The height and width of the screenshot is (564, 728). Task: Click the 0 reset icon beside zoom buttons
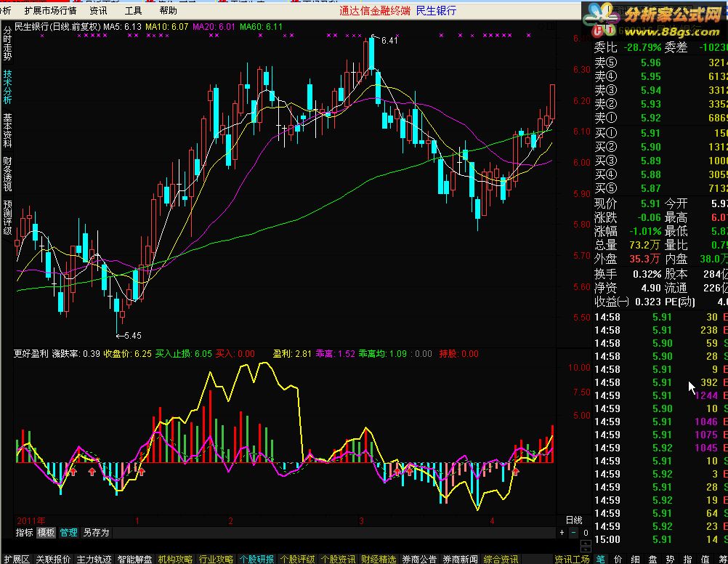[586, 533]
